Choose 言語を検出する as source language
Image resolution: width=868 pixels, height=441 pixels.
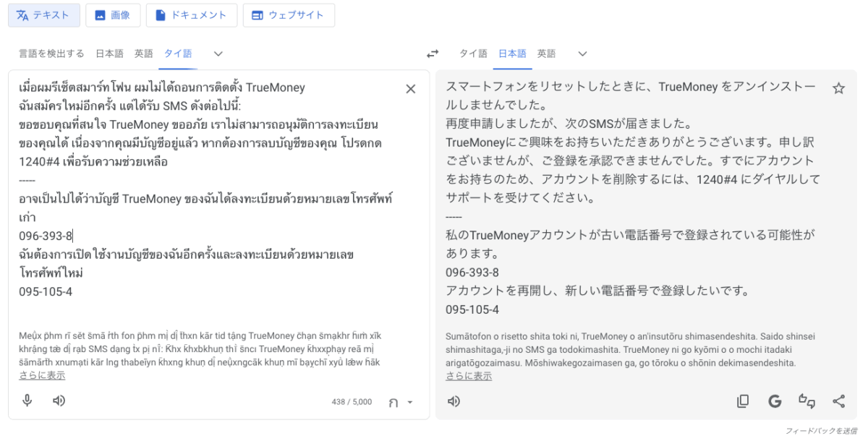click(51, 53)
